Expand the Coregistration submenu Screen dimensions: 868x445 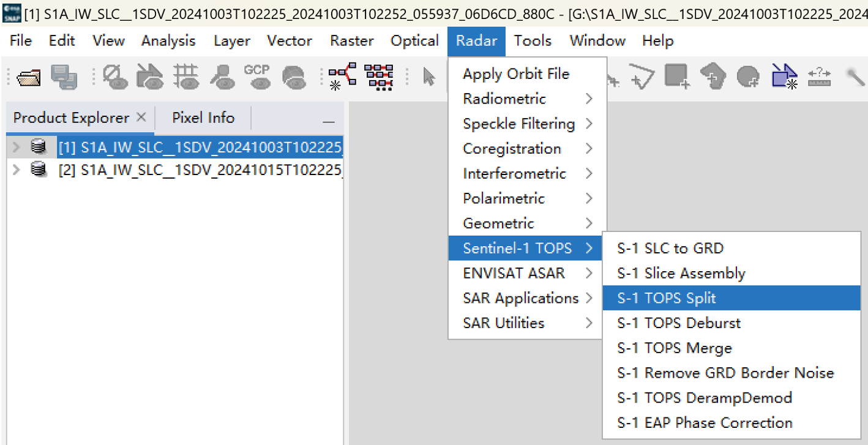527,149
